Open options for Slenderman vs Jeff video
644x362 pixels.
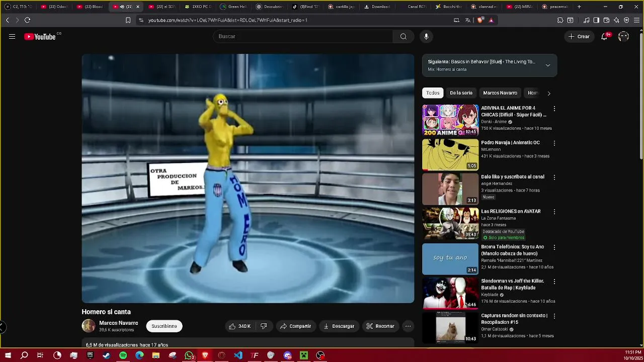point(554,282)
